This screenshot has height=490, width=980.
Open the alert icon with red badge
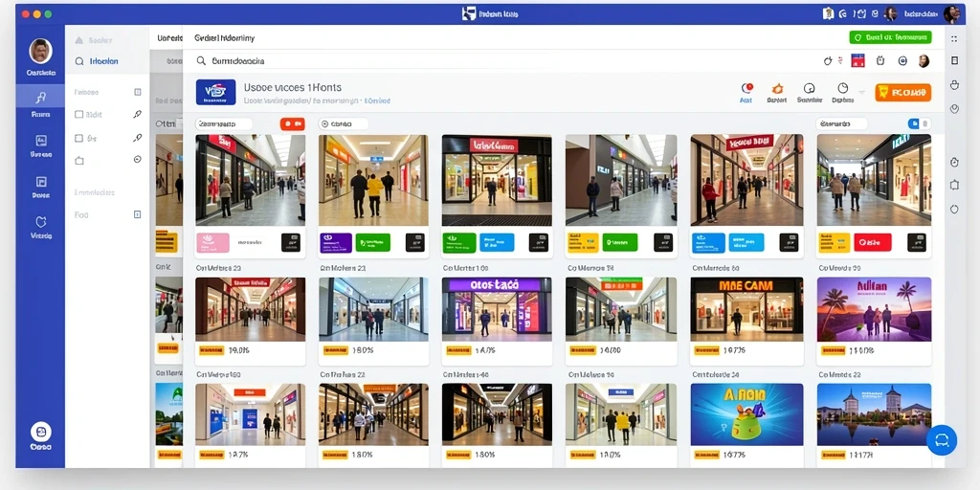pyautogui.click(x=746, y=88)
